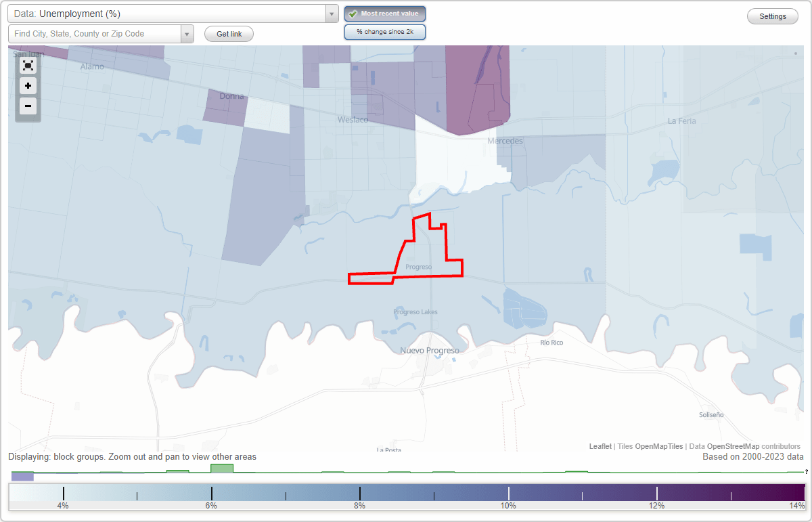812x522 pixels.
Task: Zoom in using the plus icon
Action: pos(28,86)
